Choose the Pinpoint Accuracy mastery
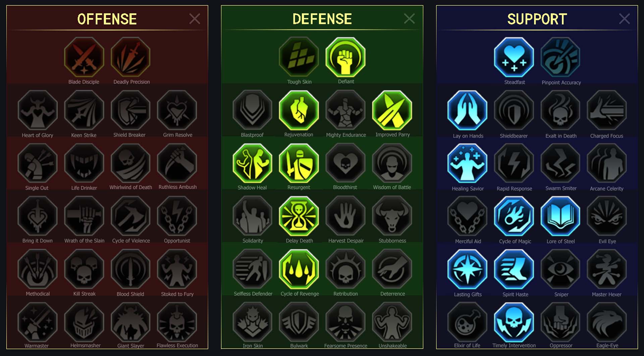This screenshot has width=644, height=356. click(560, 57)
